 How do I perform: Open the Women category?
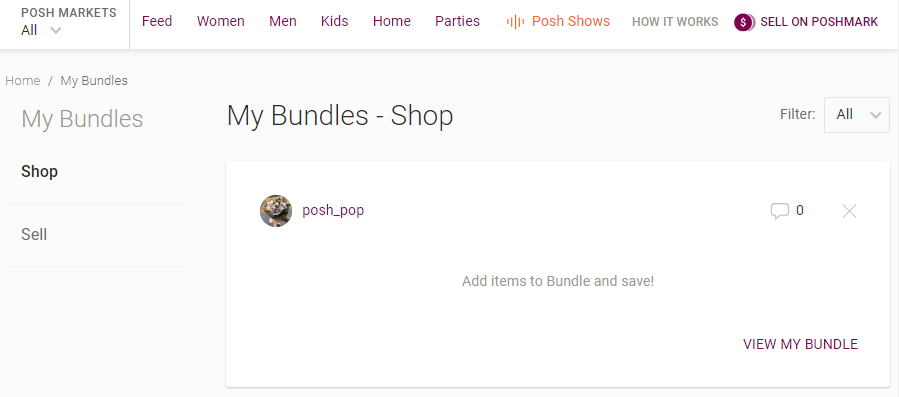click(x=221, y=21)
